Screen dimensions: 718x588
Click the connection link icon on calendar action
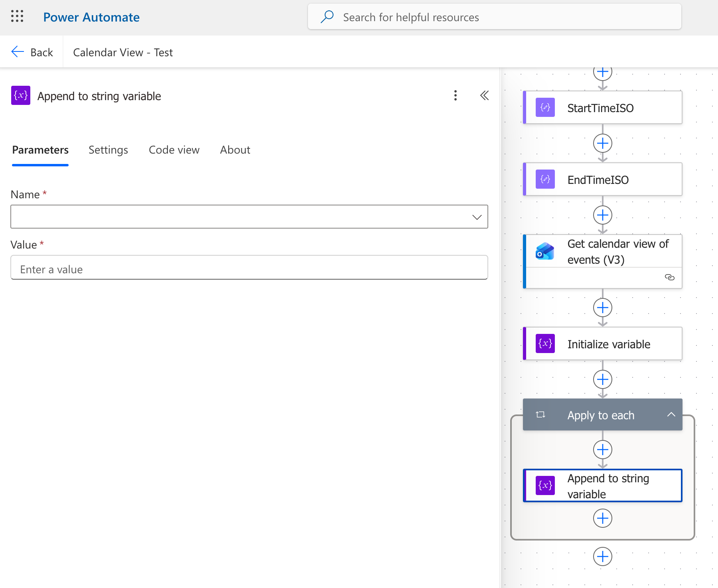pyautogui.click(x=670, y=277)
